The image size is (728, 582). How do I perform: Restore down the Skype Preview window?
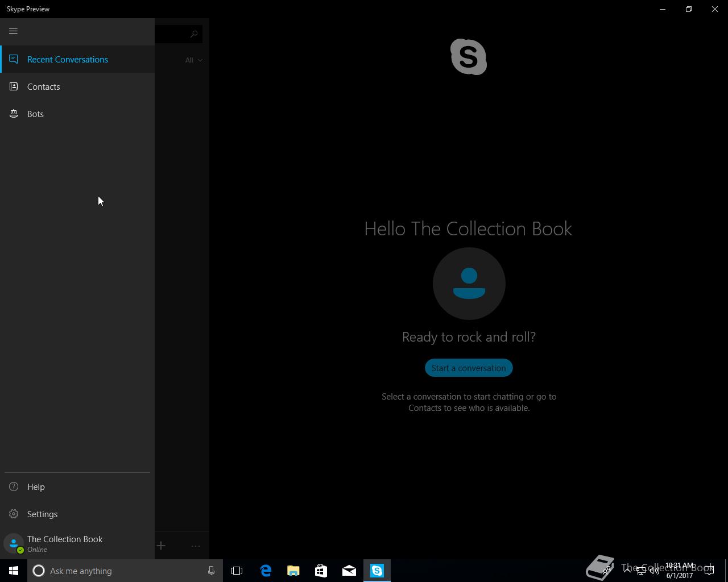[689, 9]
